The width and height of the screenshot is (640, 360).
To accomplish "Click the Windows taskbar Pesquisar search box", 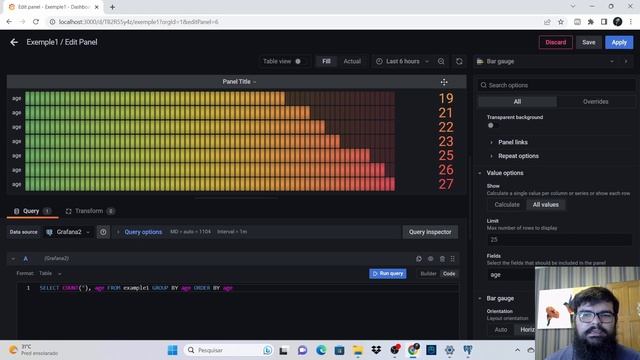I will [x=228, y=350].
